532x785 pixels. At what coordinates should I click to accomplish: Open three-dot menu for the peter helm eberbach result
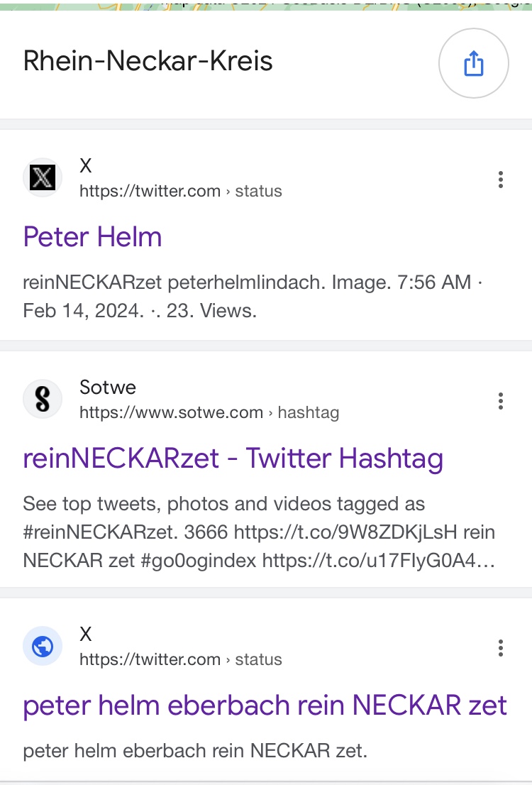(500, 647)
